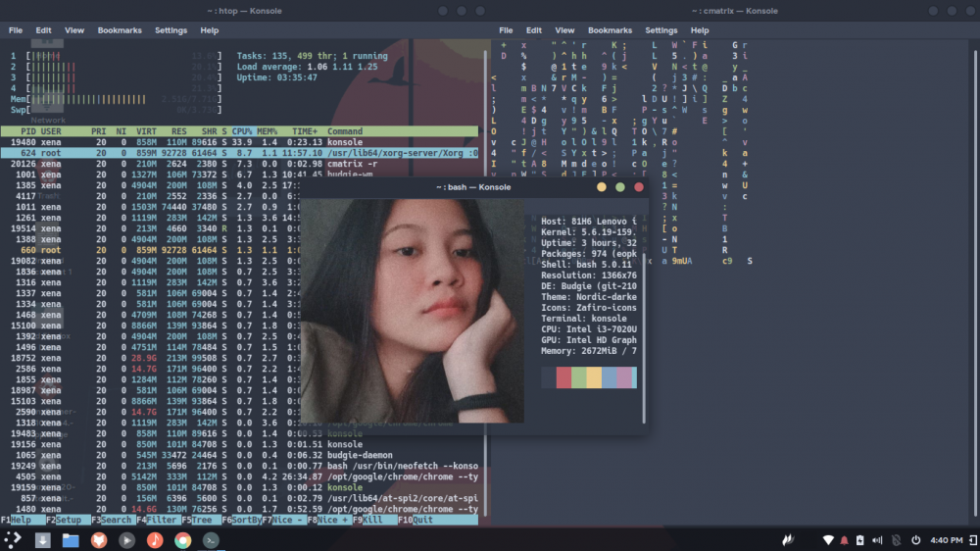
Task: Click F2 Setup in htop function bar
Action: (x=68, y=520)
